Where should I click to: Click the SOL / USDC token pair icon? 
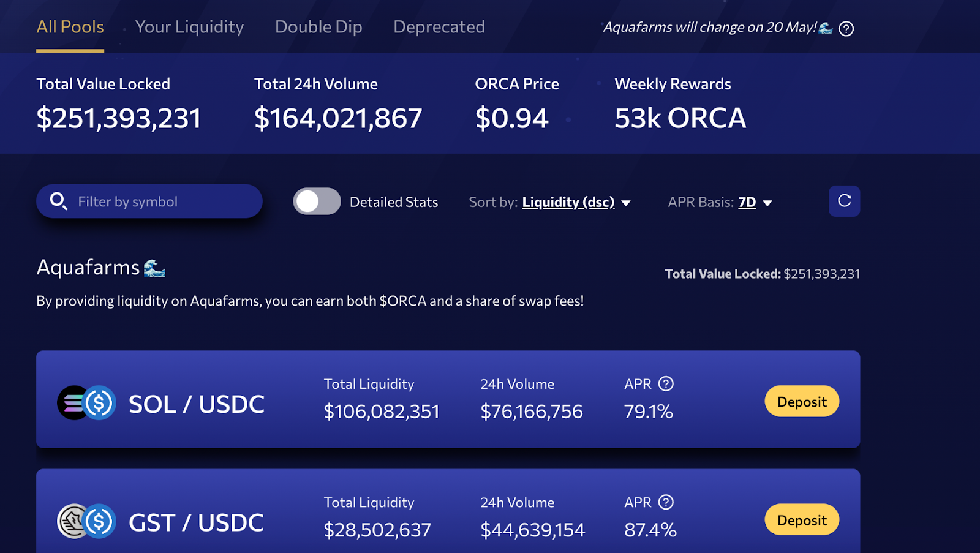click(86, 403)
